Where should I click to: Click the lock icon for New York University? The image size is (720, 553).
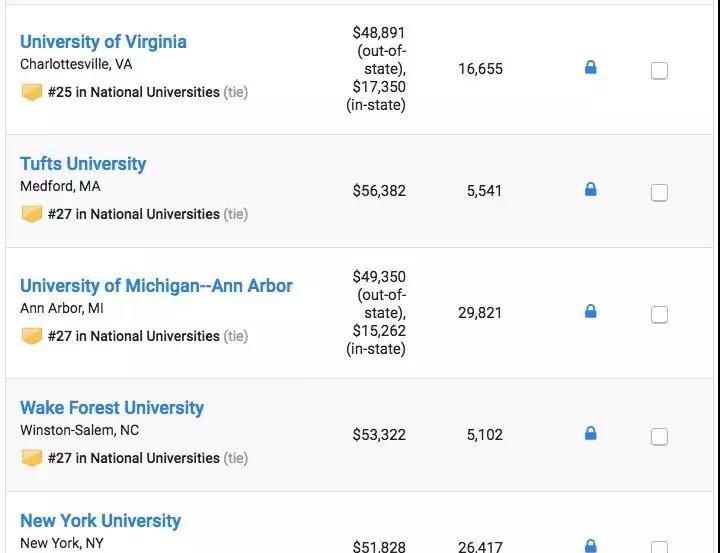point(590,546)
